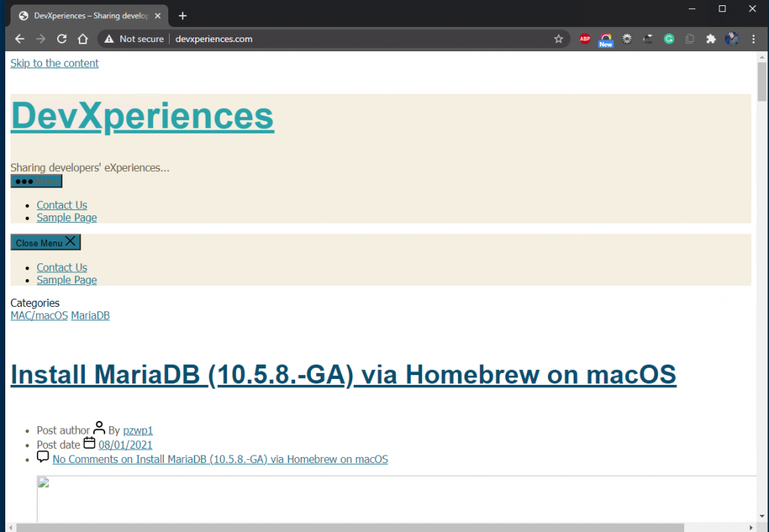Bookmark this page with the star

[x=559, y=39]
